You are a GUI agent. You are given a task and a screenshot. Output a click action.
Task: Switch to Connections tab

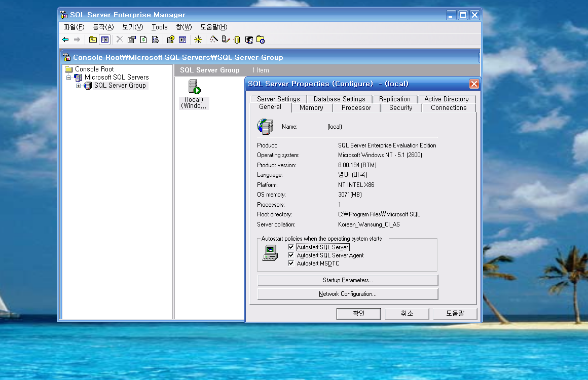(x=449, y=108)
